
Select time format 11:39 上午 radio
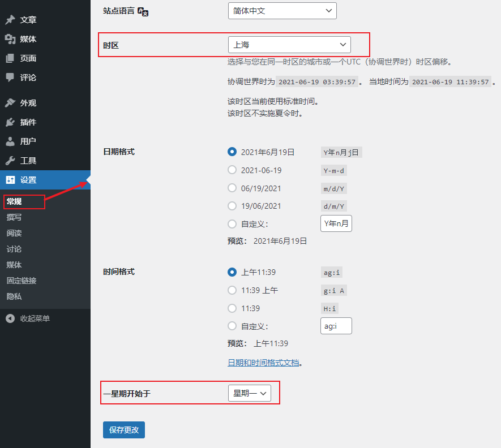[232, 290]
